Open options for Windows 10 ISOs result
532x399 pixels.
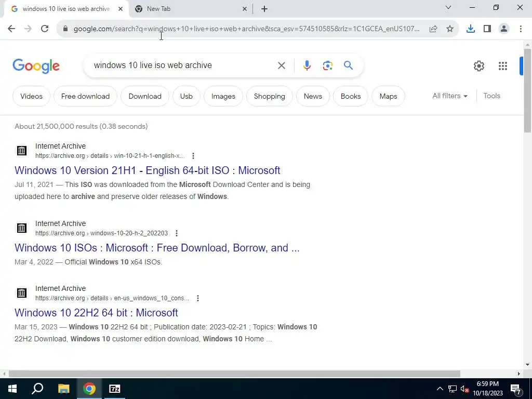pos(177,233)
